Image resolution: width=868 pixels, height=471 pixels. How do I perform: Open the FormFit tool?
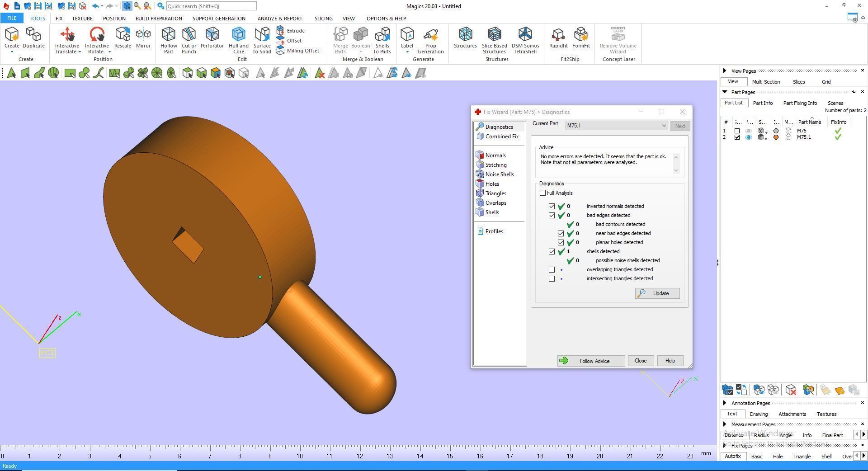point(581,38)
